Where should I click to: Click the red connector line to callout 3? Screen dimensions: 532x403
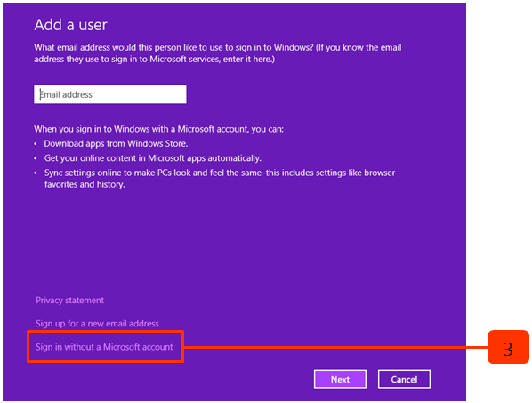pyautogui.click(x=335, y=347)
